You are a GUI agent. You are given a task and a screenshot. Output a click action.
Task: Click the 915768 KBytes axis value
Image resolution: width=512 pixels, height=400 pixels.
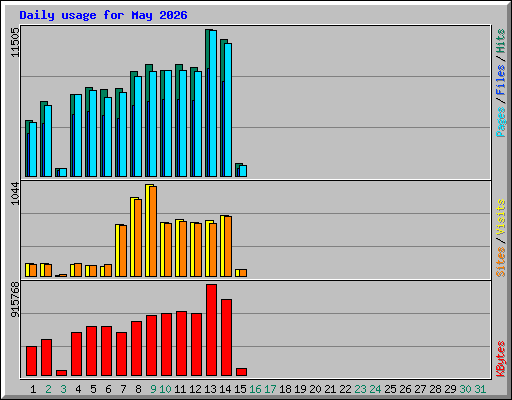pos(15,299)
